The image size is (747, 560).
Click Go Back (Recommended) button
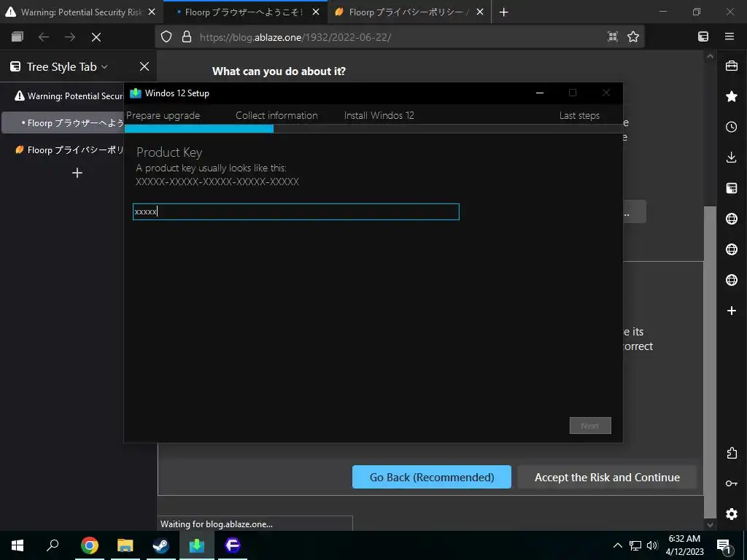pyautogui.click(x=432, y=477)
